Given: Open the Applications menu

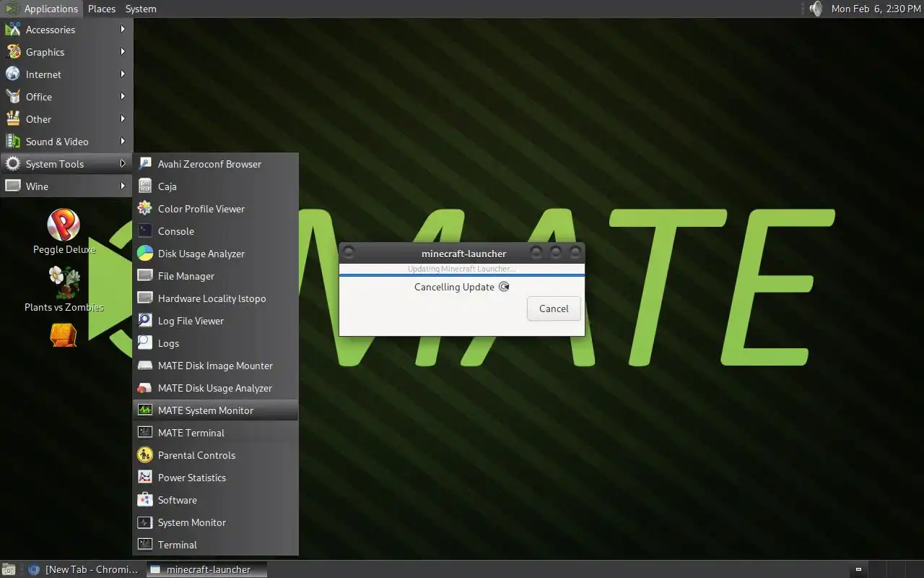Looking at the screenshot, I should pyautogui.click(x=42, y=9).
